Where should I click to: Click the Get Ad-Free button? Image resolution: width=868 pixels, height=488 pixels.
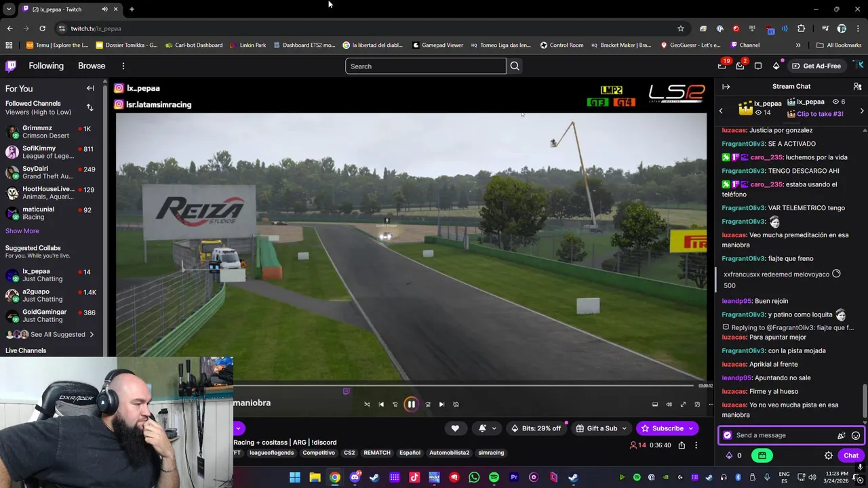(816, 66)
